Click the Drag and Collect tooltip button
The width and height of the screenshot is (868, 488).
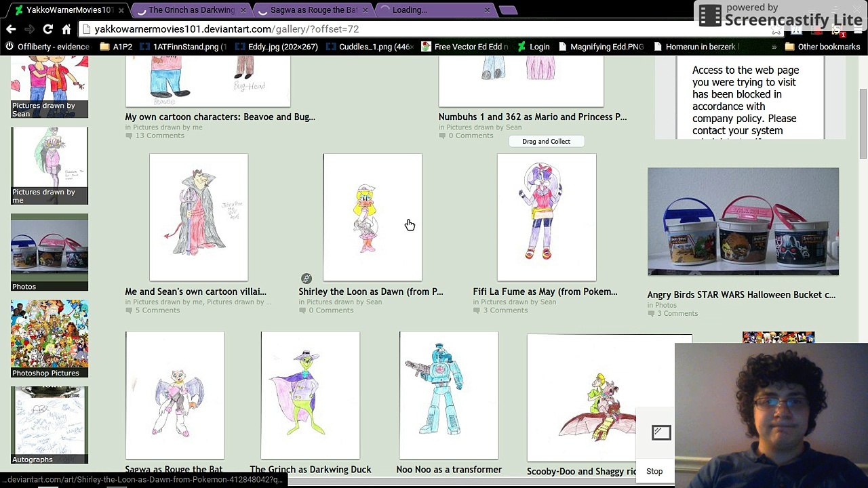pyautogui.click(x=547, y=142)
